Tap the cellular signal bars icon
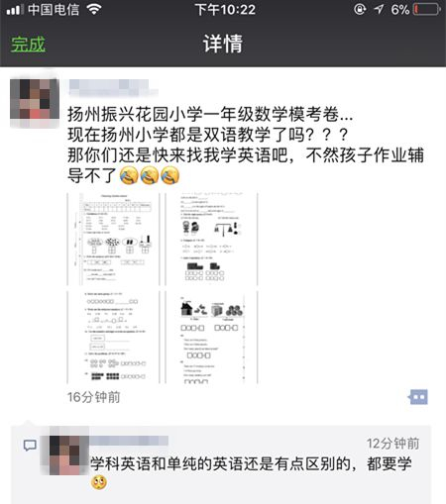Image resolution: width=446 pixels, height=504 pixels. (15, 10)
